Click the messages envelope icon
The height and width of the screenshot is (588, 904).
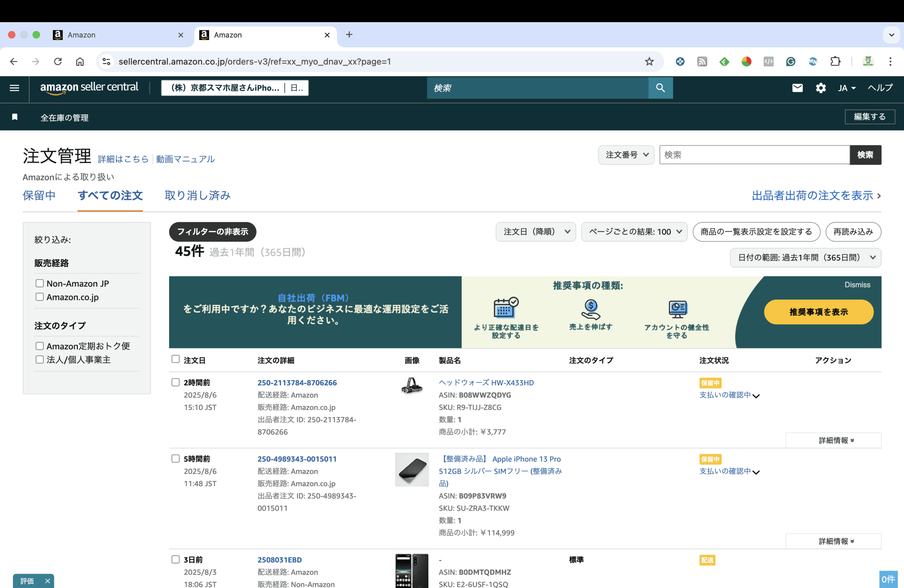pyautogui.click(x=797, y=88)
